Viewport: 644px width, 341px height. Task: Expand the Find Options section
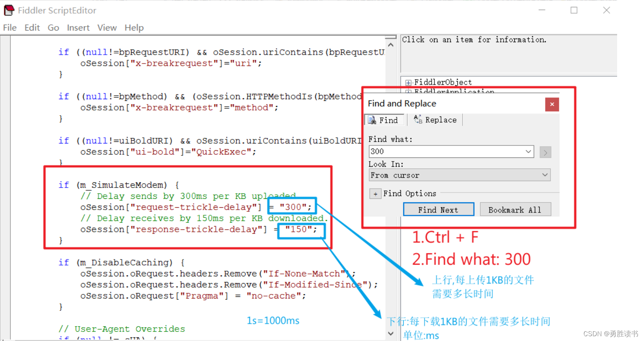(x=375, y=194)
